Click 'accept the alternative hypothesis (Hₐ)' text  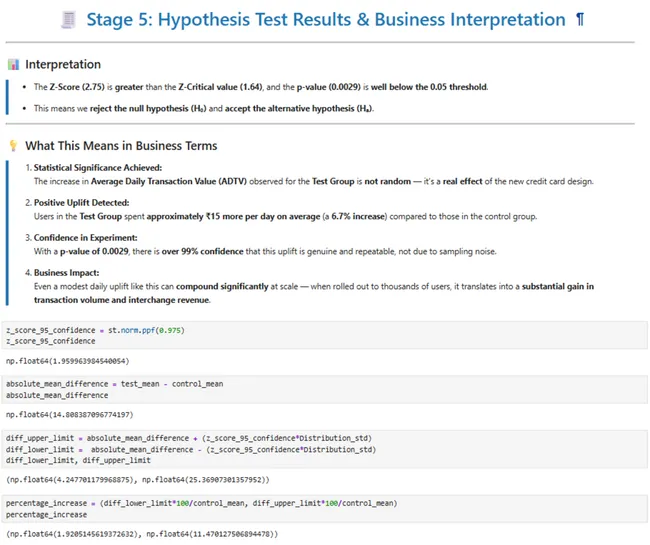point(298,109)
